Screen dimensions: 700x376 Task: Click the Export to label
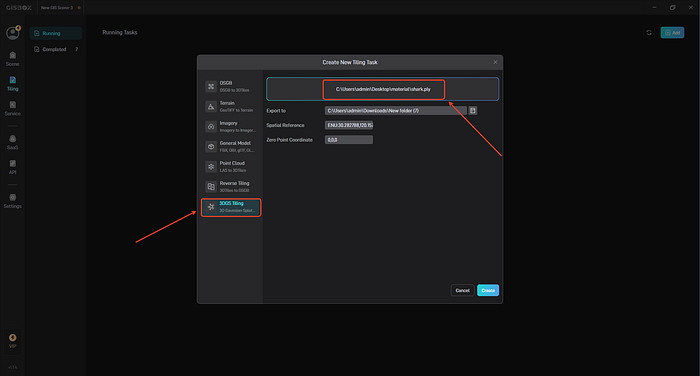276,111
